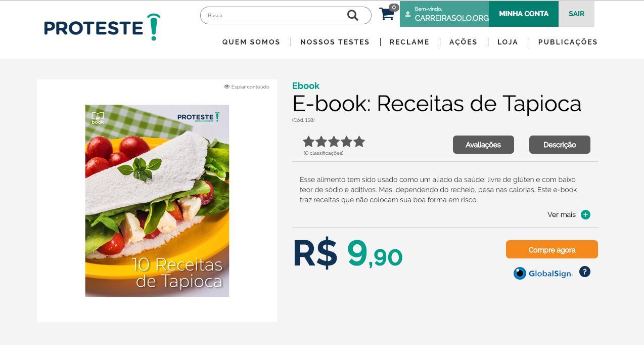Screen dimensions: 644x355
Task: Click the PROTESTE logo
Action: pos(102,27)
